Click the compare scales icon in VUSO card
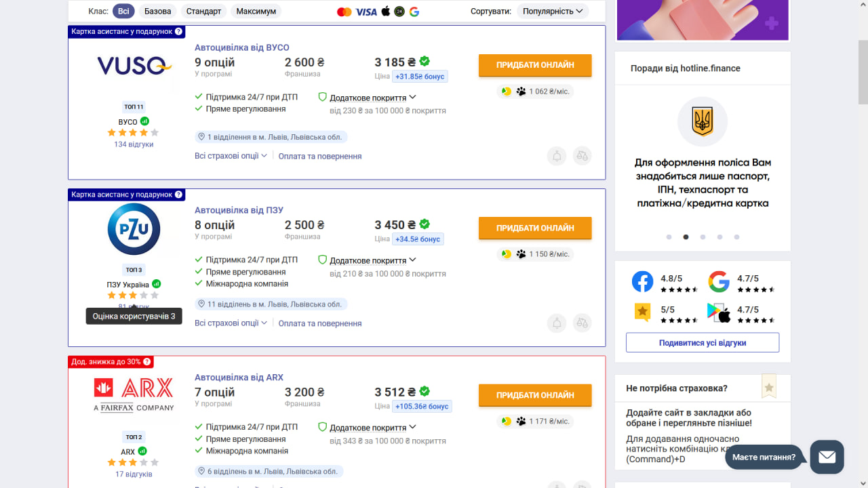Viewport: 868px width, 488px height. (582, 156)
